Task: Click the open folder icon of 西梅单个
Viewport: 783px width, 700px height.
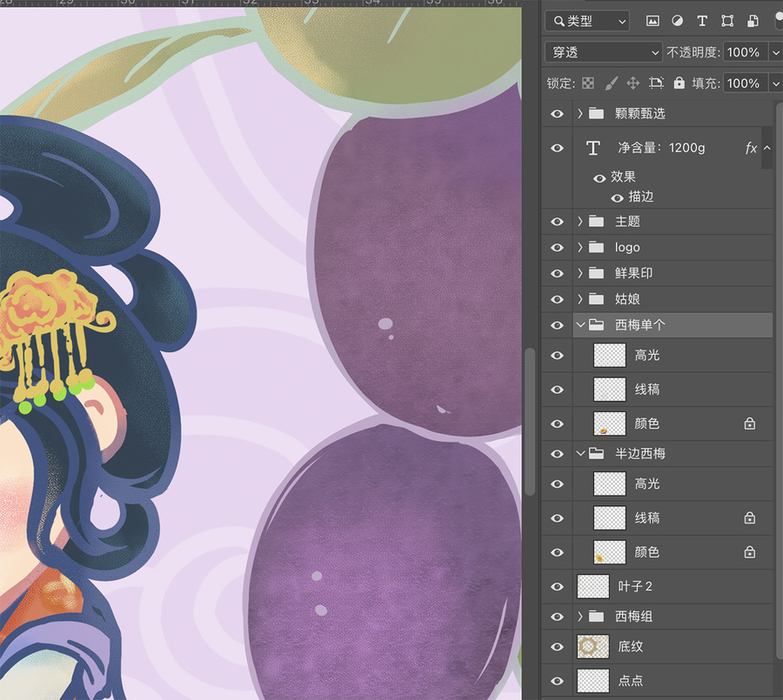Action: [596, 325]
